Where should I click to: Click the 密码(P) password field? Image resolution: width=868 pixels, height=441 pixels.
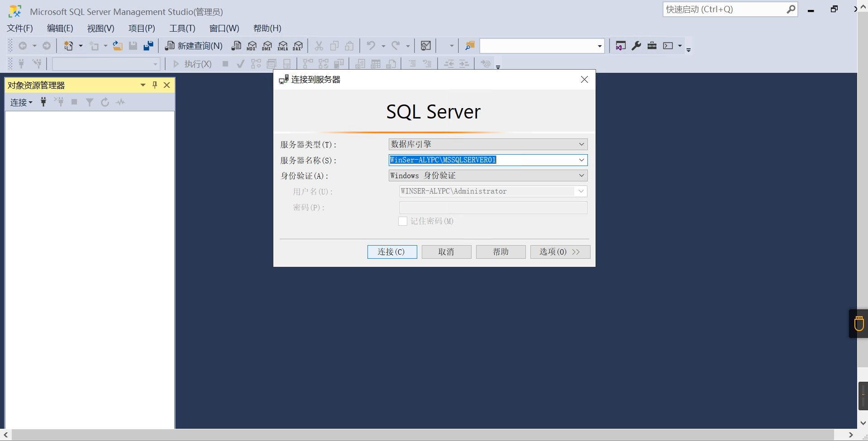coord(493,208)
